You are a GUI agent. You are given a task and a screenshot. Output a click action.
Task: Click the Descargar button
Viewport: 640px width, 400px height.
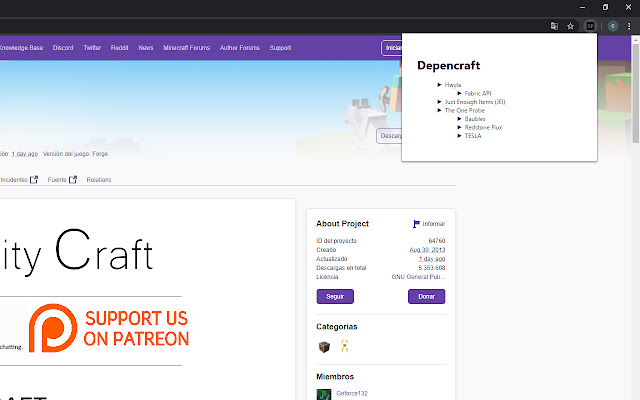tap(389, 136)
